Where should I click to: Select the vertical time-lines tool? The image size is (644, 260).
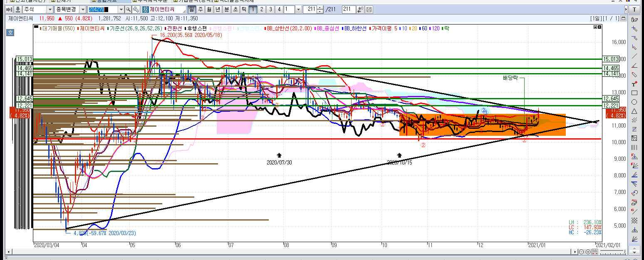click(x=634, y=147)
